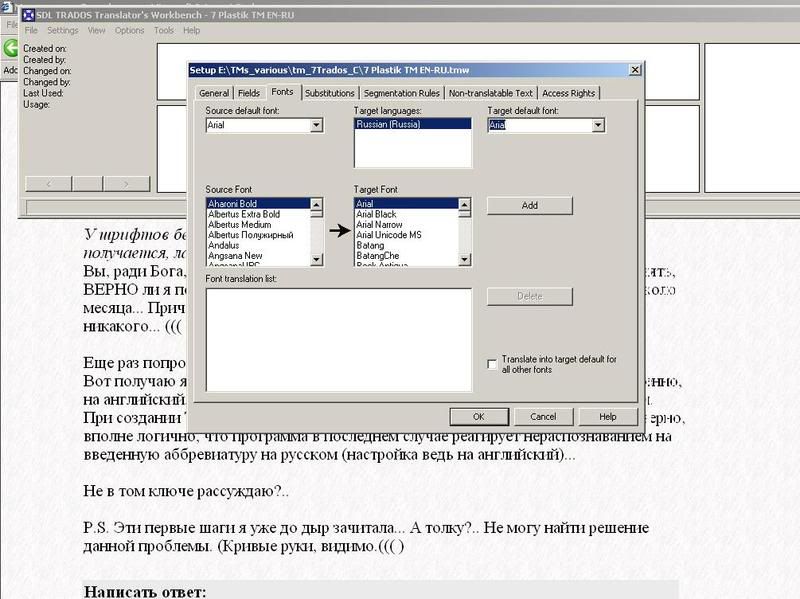Open the Help menu in Workbench
Image resolution: width=800 pixels, height=599 pixels.
tap(191, 30)
